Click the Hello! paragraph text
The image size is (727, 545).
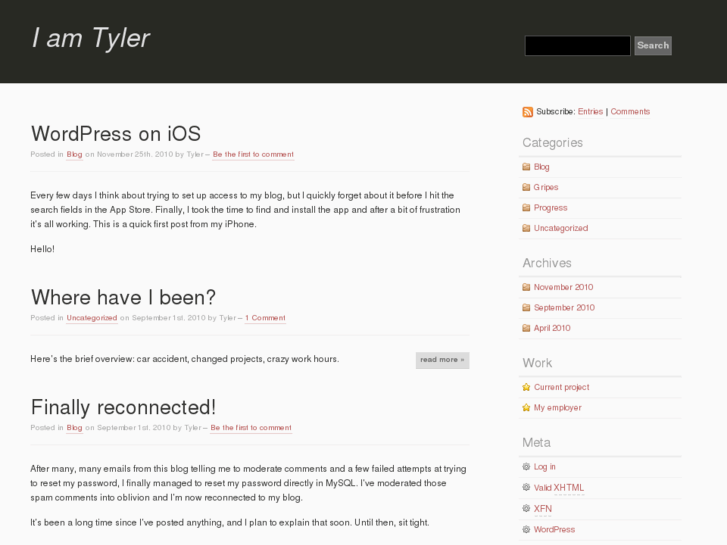pyautogui.click(x=43, y=249)
